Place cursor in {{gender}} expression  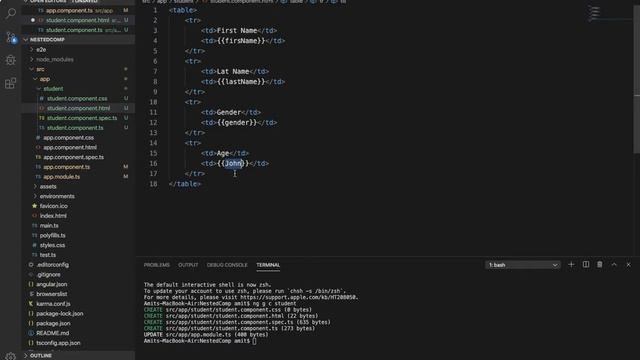click(237, 122)
